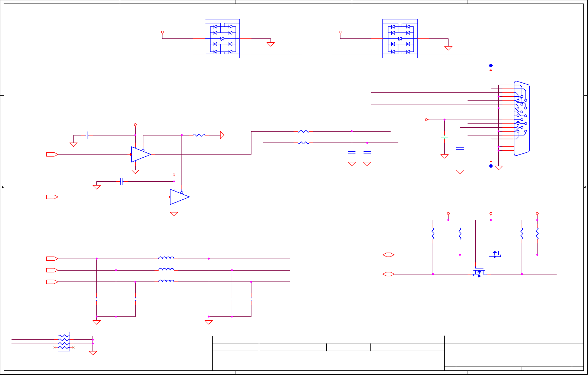This screenshot has height=375, width=588.
Task: Select the upper series resistor after the buffers
Action: click(303, 131)
